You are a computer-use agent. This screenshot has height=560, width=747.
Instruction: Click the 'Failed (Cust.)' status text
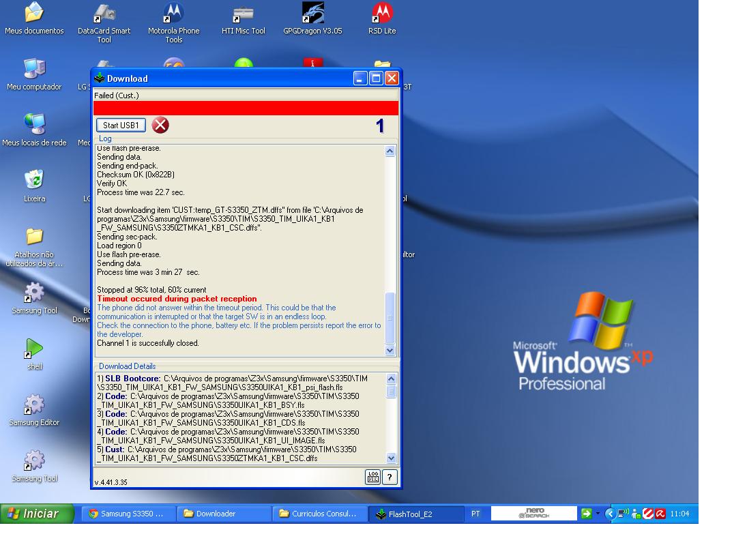click(x=117, y=95)
